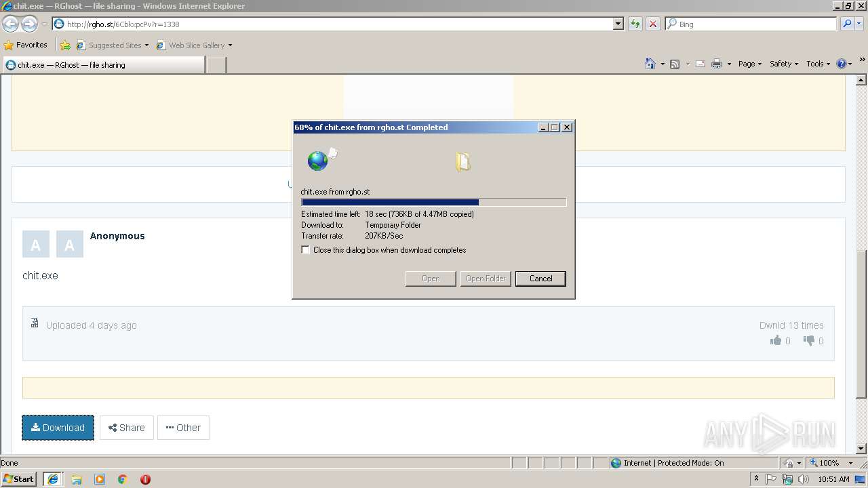Show hidden tray icons arrow

click(756, 479)
